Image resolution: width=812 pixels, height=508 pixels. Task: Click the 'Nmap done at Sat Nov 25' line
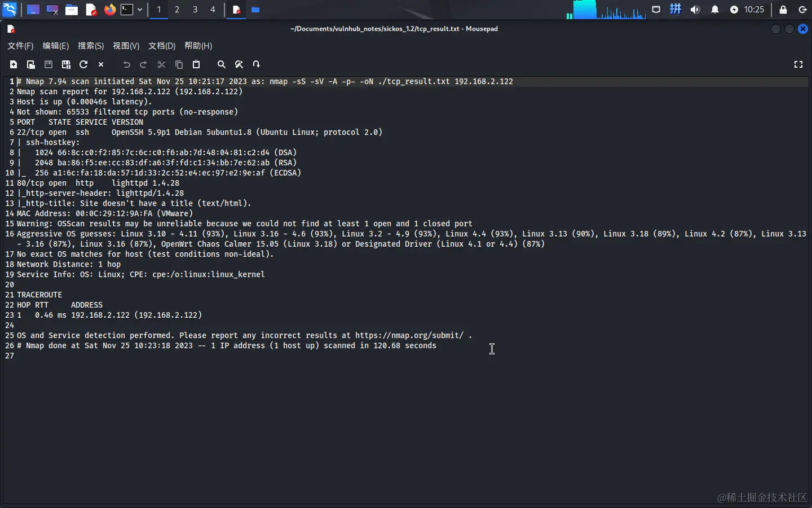[227, 345]
